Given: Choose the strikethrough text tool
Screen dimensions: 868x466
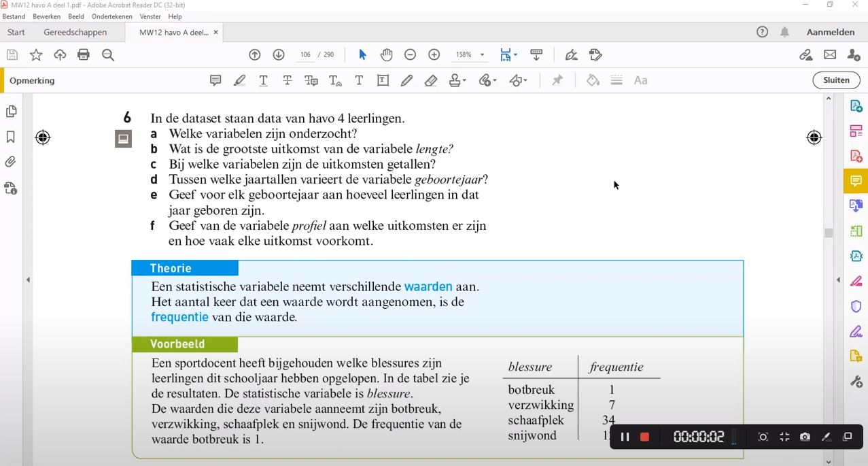Looking at the screenshot, I should point(288,80).
